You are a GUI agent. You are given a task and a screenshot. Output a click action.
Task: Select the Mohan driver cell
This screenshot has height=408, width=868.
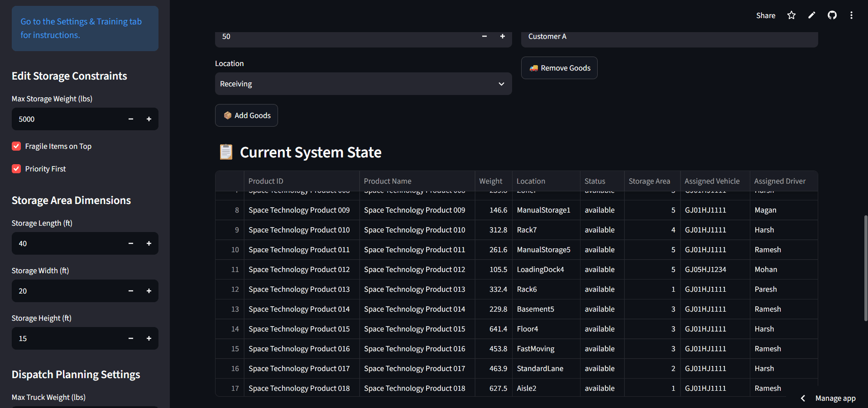784,270
